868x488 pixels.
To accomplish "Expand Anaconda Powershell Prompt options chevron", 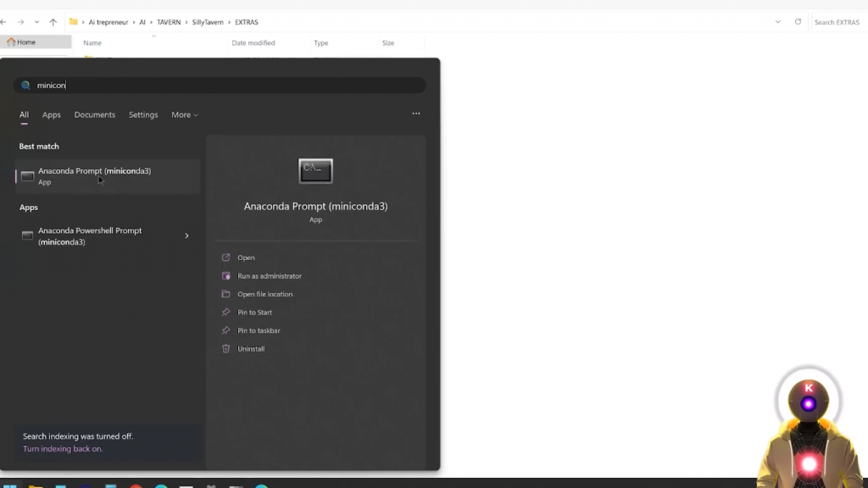I will click(186, 236).
